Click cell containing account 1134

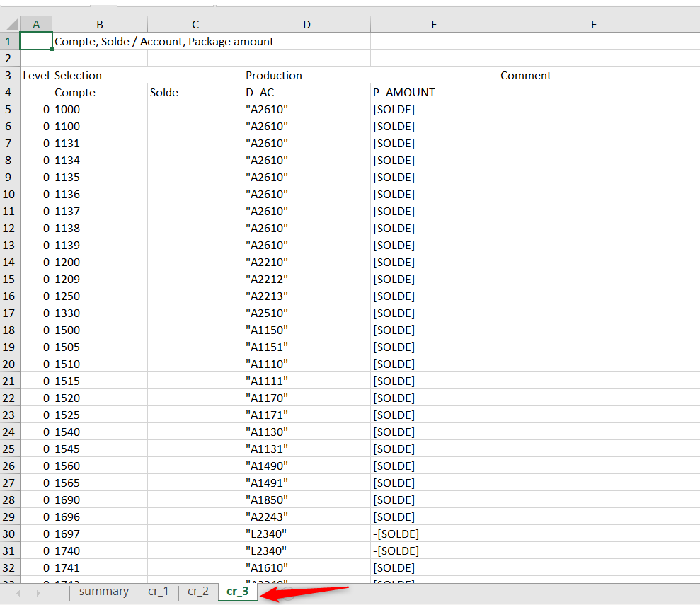point(100,160)
